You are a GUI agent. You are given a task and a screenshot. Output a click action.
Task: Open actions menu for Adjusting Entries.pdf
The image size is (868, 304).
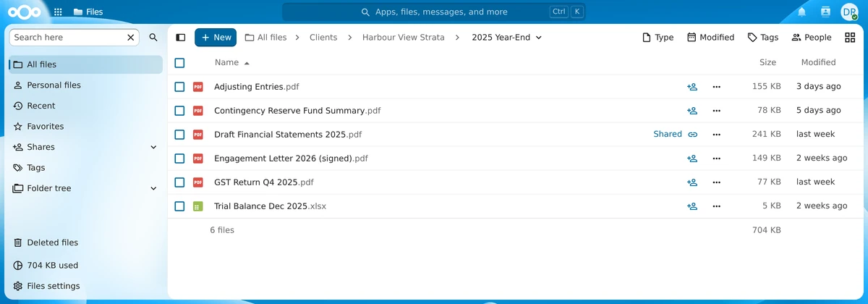[716, 86]
